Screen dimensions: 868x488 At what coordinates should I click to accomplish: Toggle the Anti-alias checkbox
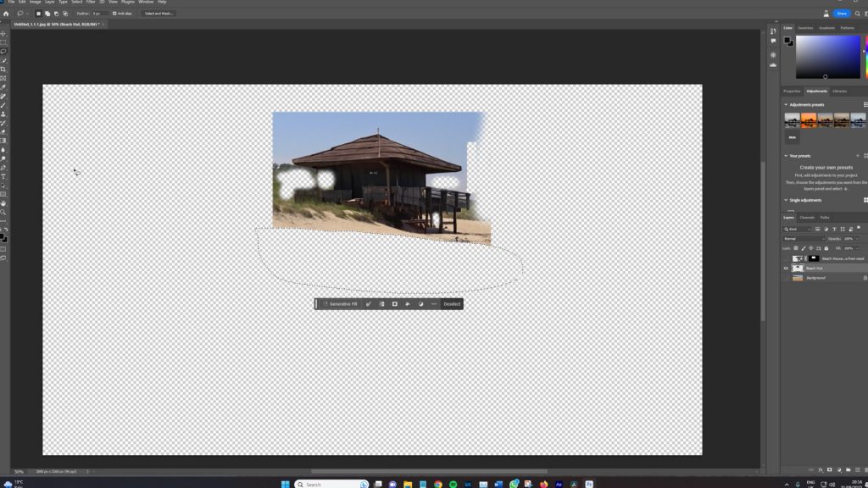[114, 14]
